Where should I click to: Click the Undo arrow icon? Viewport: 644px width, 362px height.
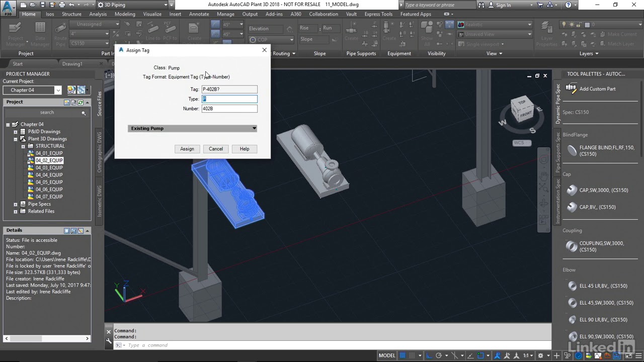tap(71, 5)
